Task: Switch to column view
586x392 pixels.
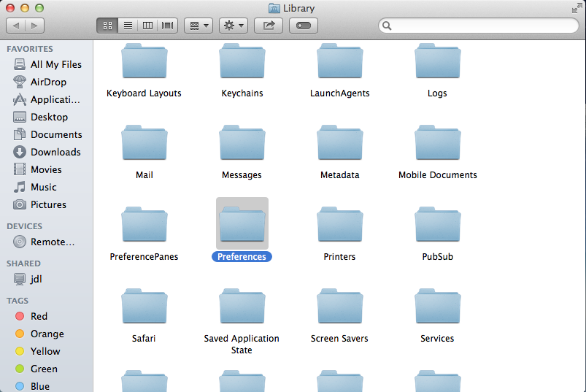Action: 148,26
